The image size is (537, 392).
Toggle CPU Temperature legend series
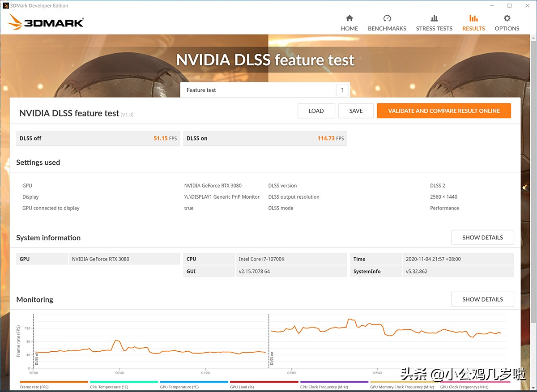(x=109, y=387)
